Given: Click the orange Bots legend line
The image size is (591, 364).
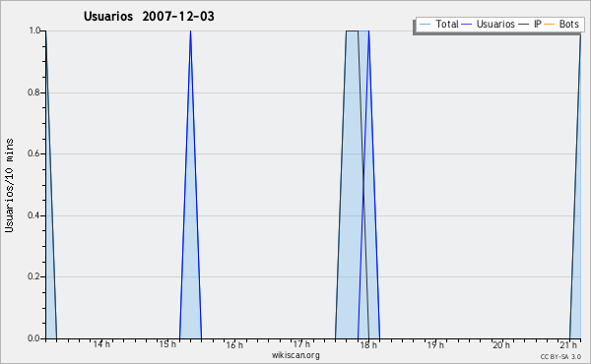Looking at the screenshot, I should 550,25.
